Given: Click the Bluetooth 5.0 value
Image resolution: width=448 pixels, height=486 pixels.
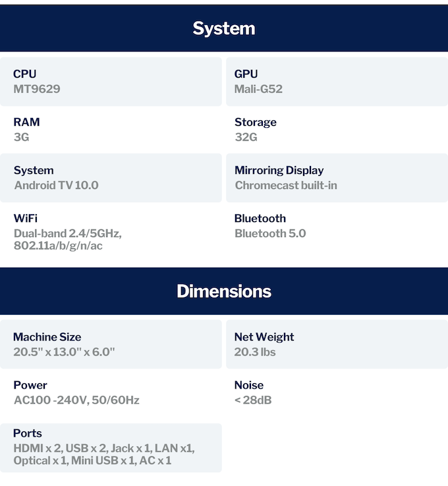Looking at the screenshot, I should 270,233.
